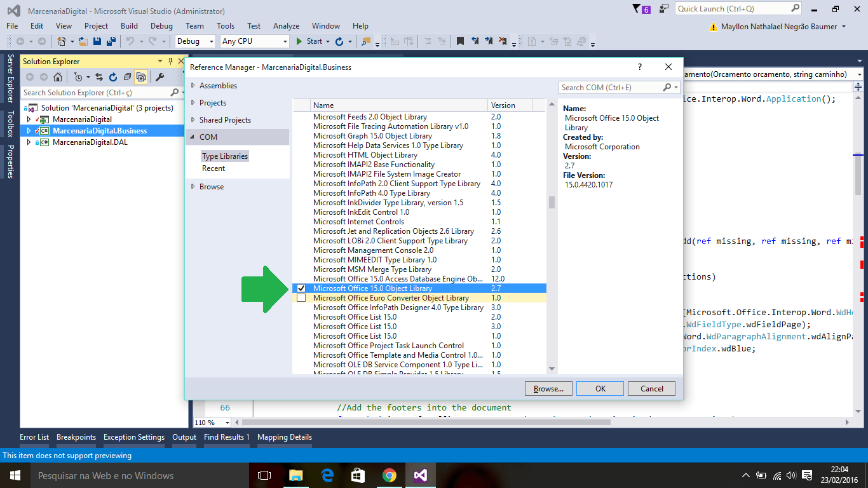Screen dimensions: 868x488
Task: Uncheck Microsoft Office 15.0 Object Library
Action: (301, 288)
